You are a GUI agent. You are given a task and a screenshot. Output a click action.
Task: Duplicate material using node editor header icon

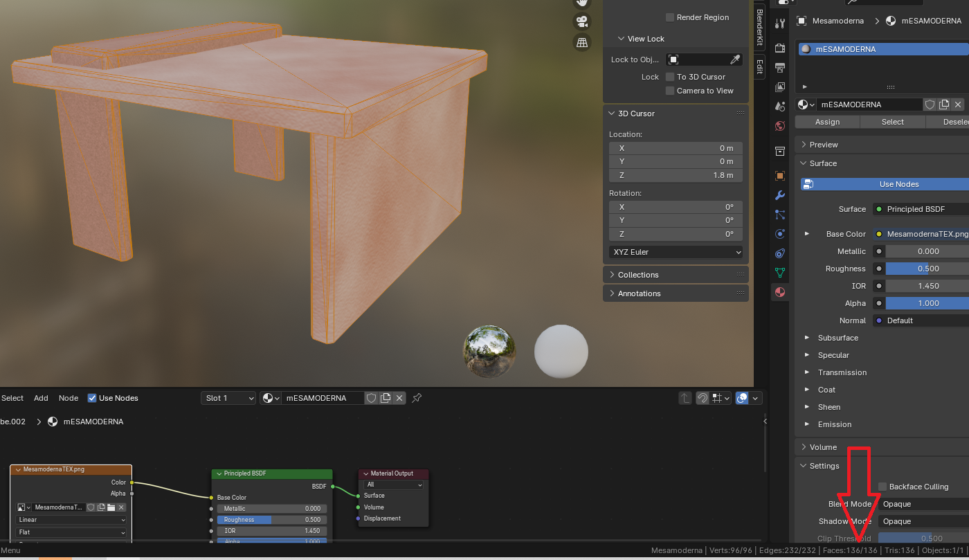tap(386, 398)
